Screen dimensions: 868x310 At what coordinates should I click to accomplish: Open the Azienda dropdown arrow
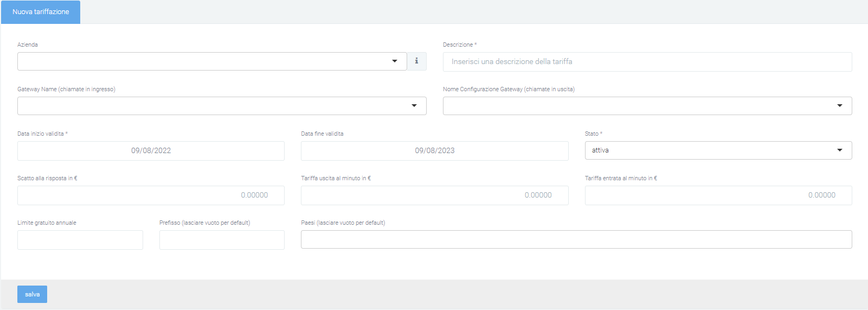(395, 61)
